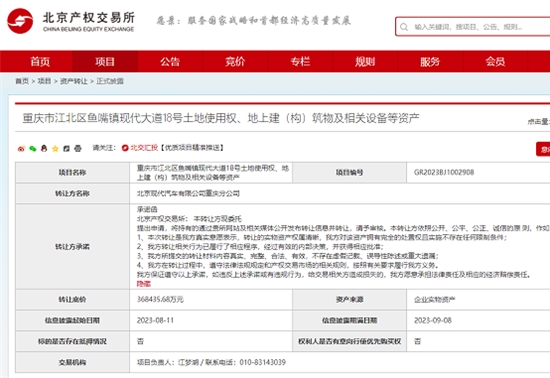Select start date 2023-08-11

[155, 320]
